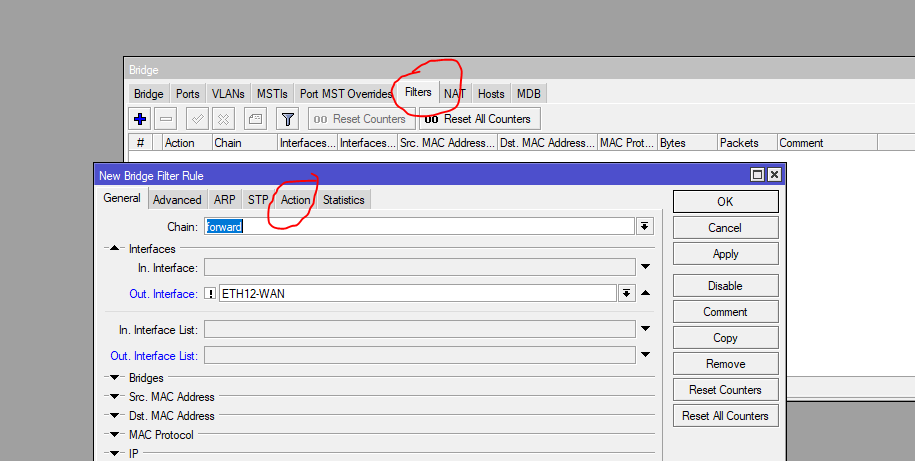The image size is (915, 461).
Task: Open the Out. Interface dropdown list
Action: click(x=627, y=294)
